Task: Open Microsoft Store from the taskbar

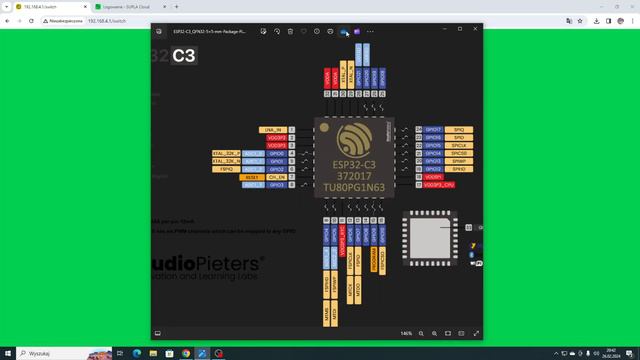Action: tap(169, 353)
